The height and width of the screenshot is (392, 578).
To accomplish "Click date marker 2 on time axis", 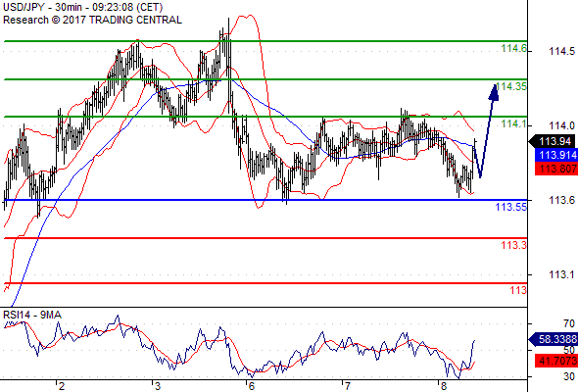I will coord(62,386).
